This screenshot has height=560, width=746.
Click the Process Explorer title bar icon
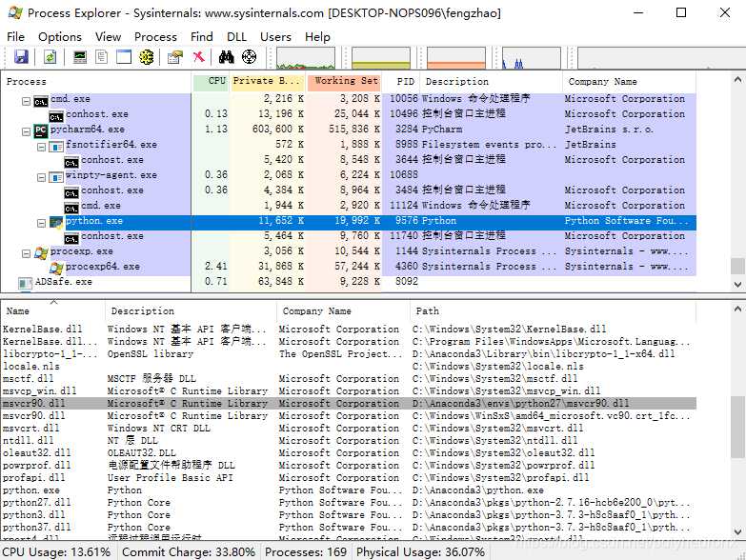[x=14, y=12]
